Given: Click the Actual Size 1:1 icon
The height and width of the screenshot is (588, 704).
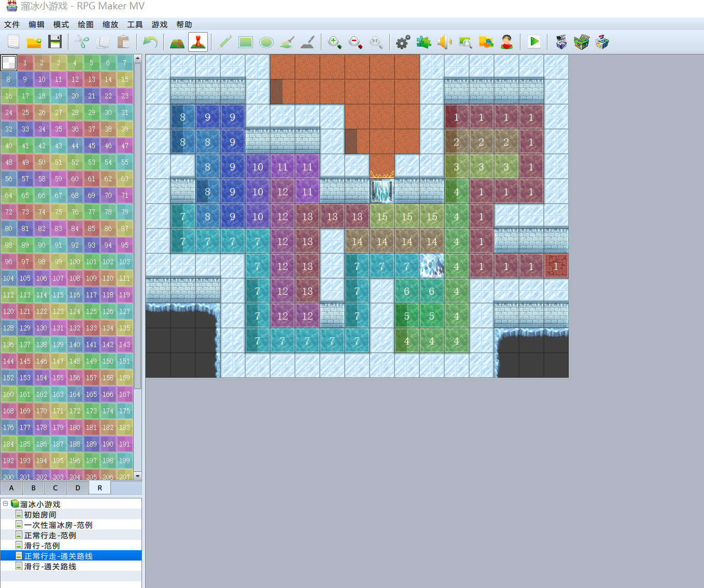Looking at the screenshot, I should coord(376,42).
